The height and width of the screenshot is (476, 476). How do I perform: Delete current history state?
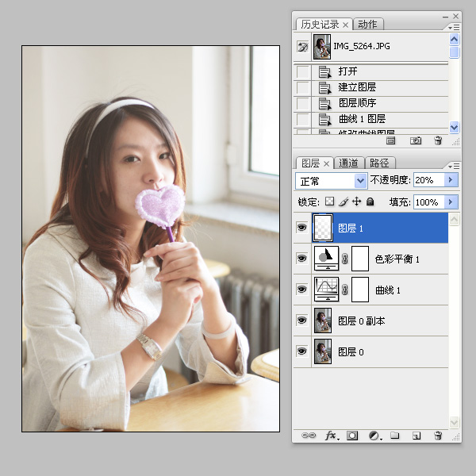438,140
